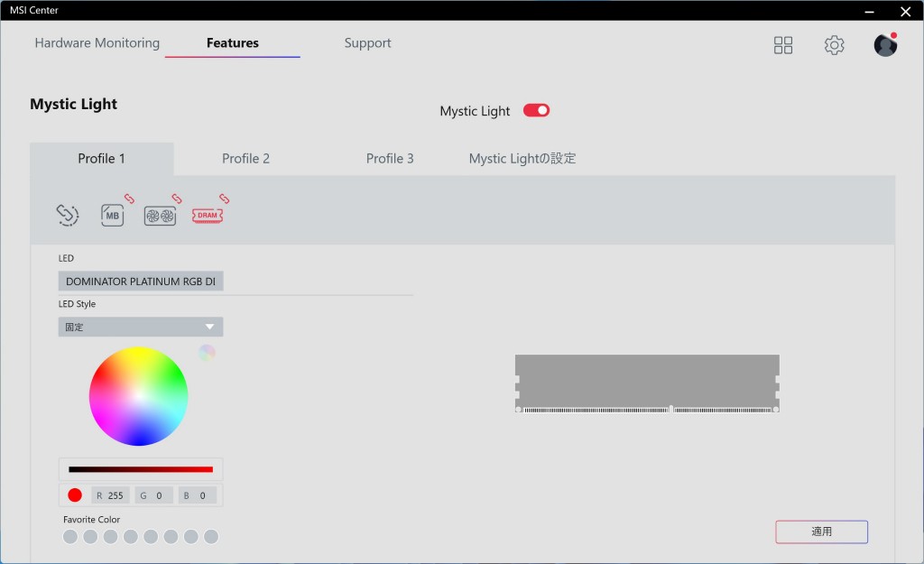
Task: Click the small faded color wheel icon
Action: [x=207, y=353]
